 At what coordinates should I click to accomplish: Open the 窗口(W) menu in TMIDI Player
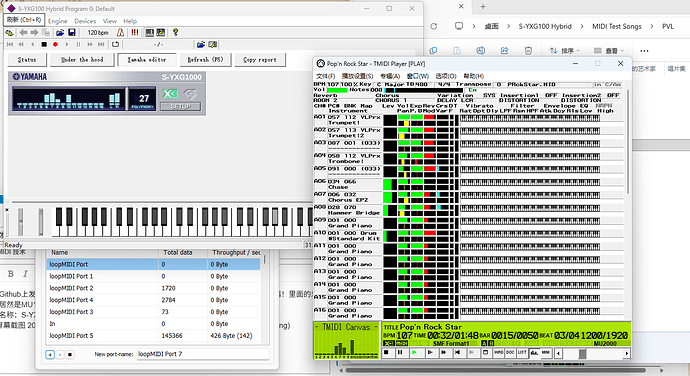(x=418, y=76)
